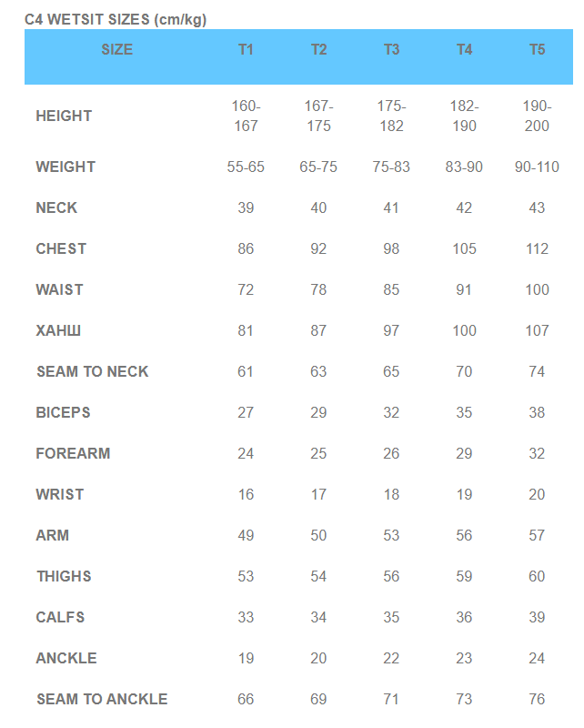Click the T2 height value 167-175
The width and height of the screenshot is (584, 728).
pyautogui.click(x=318, y=116)
